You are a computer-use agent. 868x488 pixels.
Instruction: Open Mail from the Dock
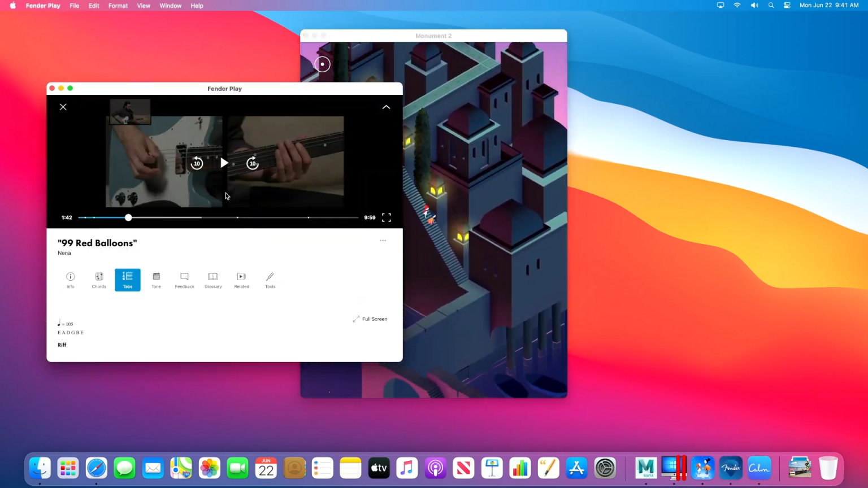tap(153, 468)
